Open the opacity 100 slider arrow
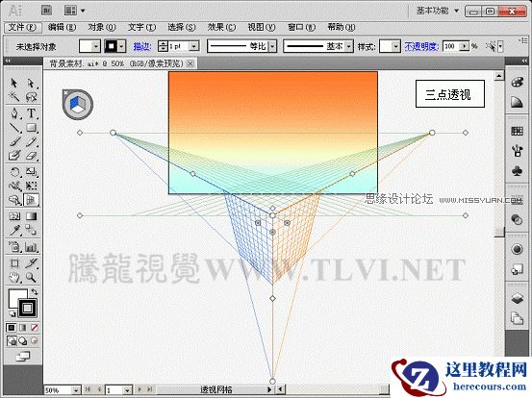Viewport: 532px width, 398px height. [465, 46]
